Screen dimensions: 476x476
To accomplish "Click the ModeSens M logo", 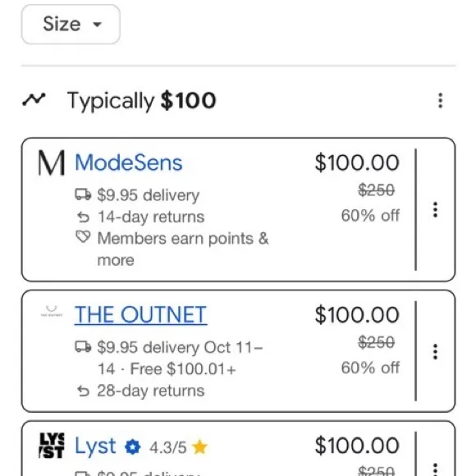I will (52, 163).
